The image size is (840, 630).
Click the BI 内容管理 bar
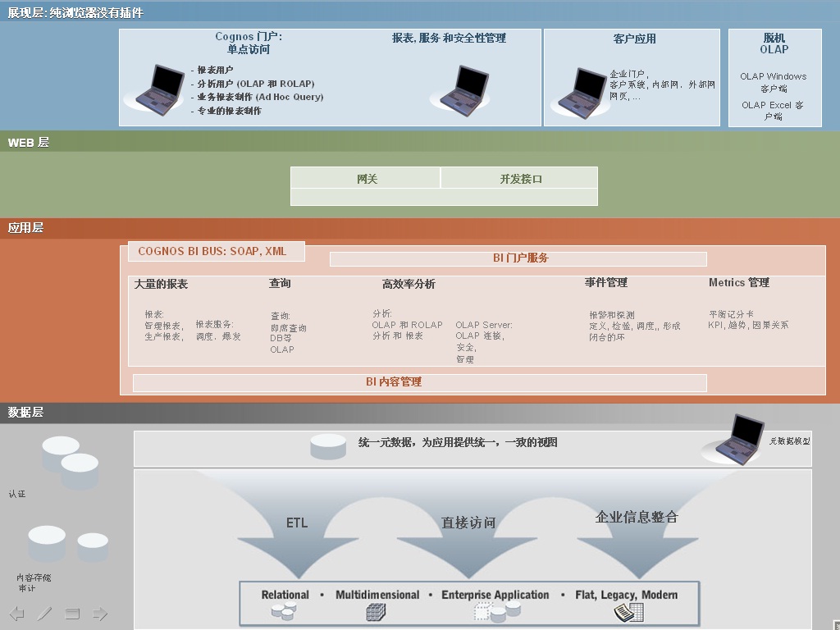tap(420, 382)
